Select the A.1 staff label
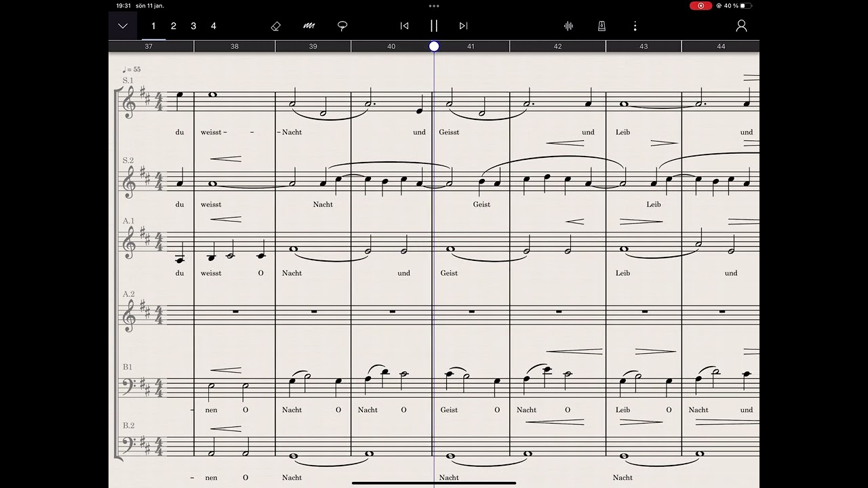The image size is (868, 488). click(x=128, y=221)
